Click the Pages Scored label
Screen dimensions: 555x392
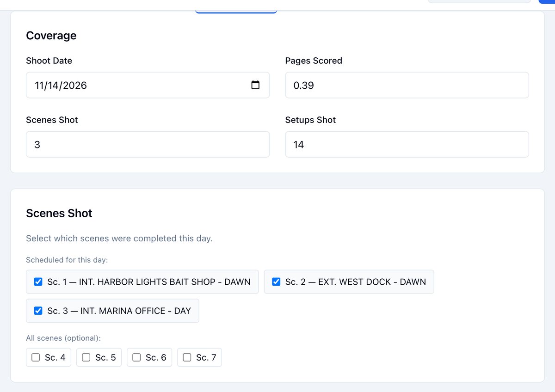pyautogui.click(x=314, y=61)
